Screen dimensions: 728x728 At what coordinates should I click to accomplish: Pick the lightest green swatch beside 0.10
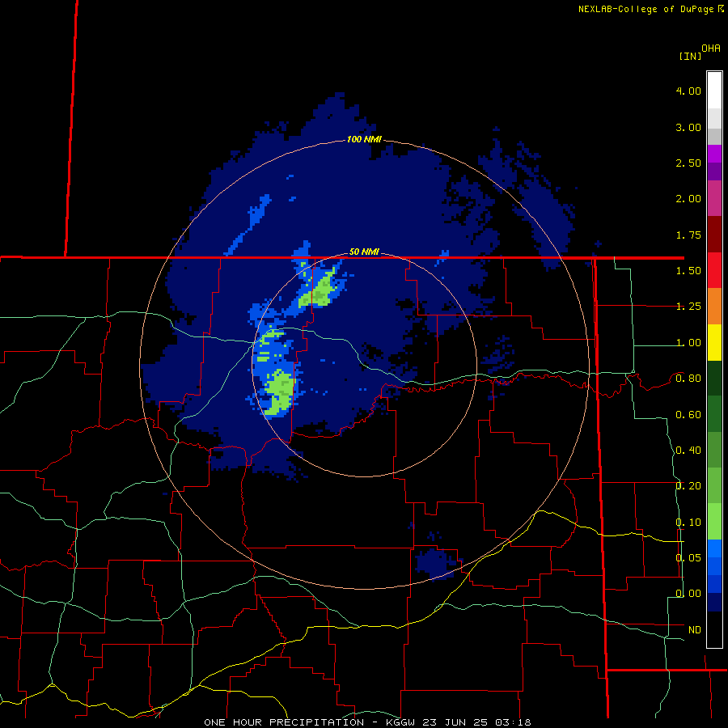[x=714, y=522]
